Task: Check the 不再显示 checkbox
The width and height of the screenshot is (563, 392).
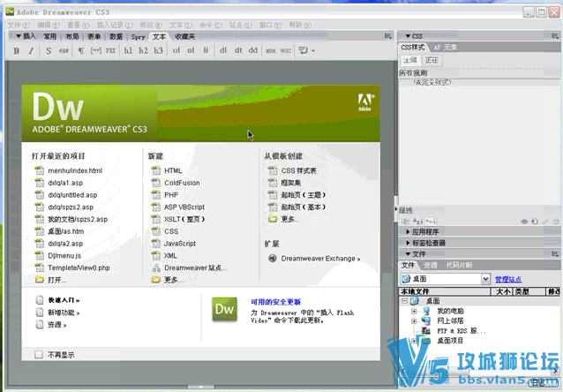Action: [x=39, y=355]
